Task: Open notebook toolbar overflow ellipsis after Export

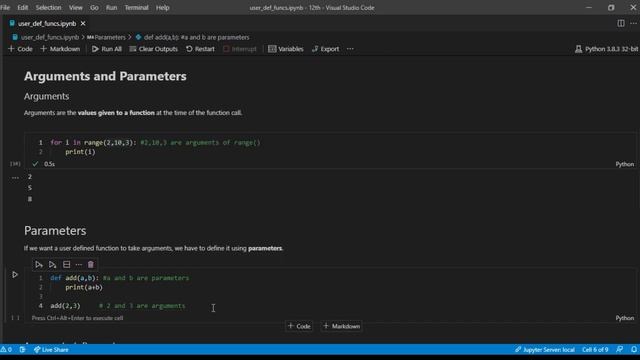Action: coord(350,49)
